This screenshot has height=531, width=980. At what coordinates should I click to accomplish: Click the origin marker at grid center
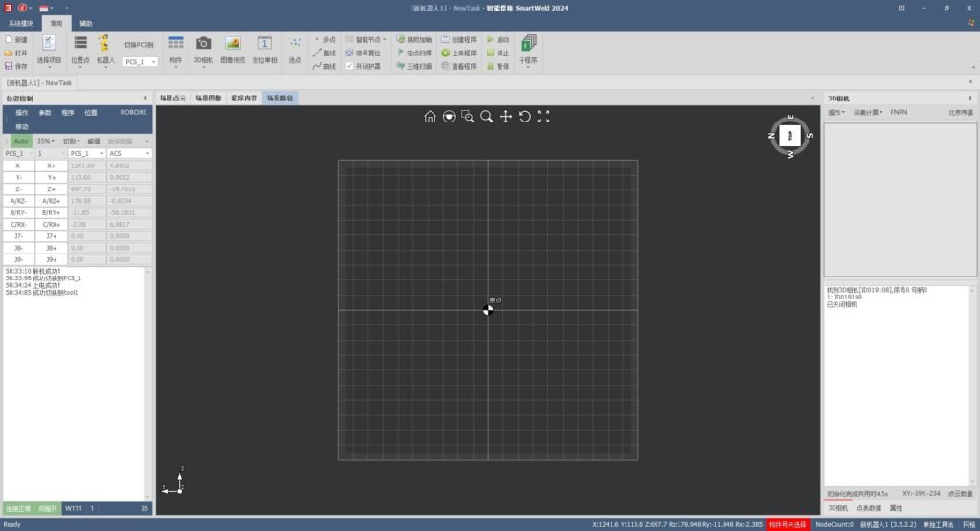click(x=488, y=311)
